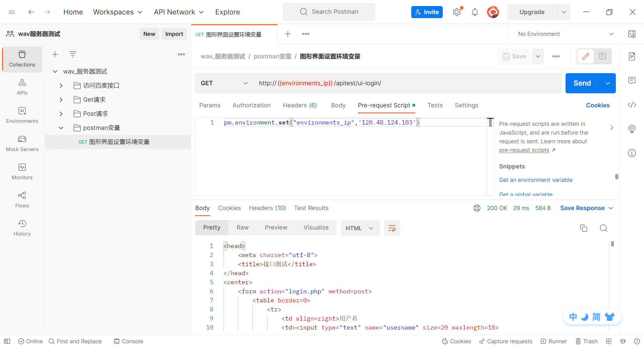Switch to the Settings tab
The height and width of the screenshot is (347, 644).
tap(467, 105)
